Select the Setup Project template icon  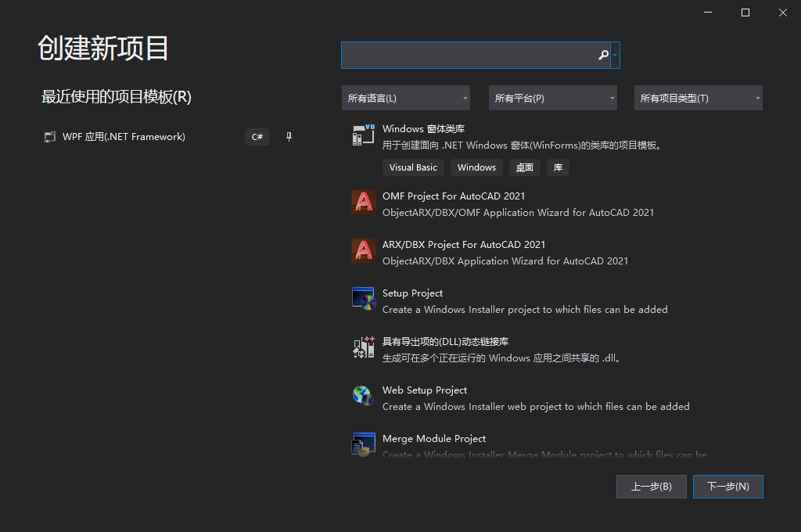point(363,300)
